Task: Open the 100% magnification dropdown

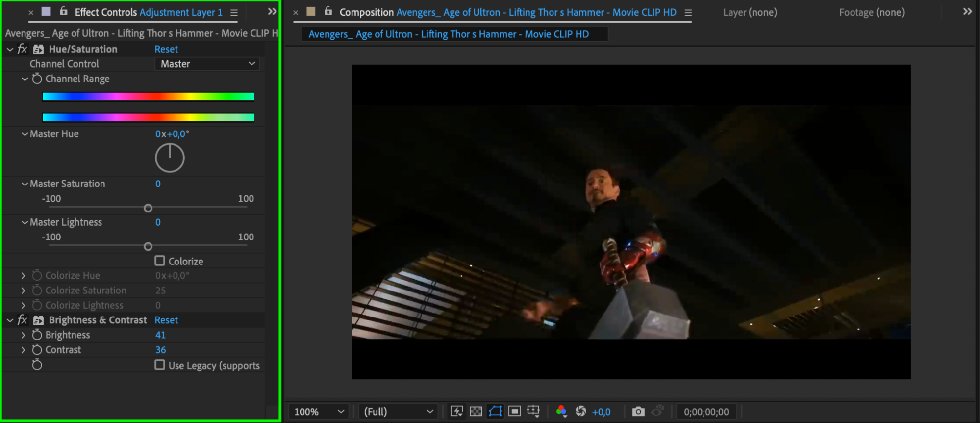Action: point(319,411)
